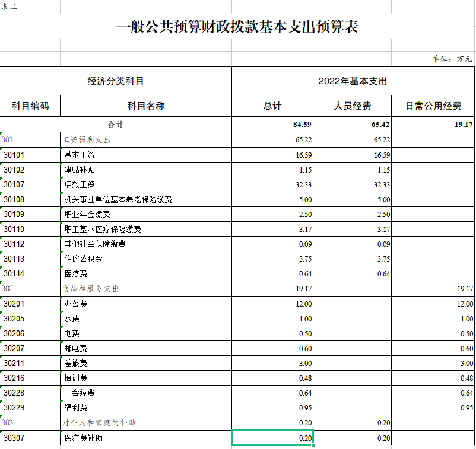Click code cell 30307

pos(30,438)
